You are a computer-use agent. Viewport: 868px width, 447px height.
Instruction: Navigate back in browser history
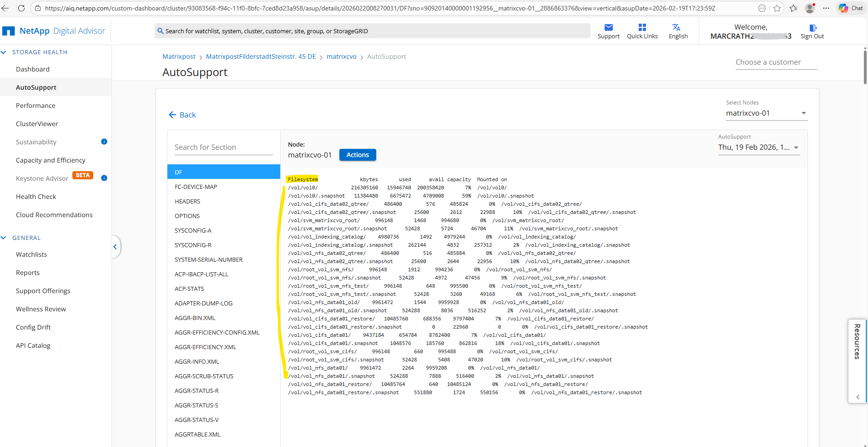click(5, 8)
